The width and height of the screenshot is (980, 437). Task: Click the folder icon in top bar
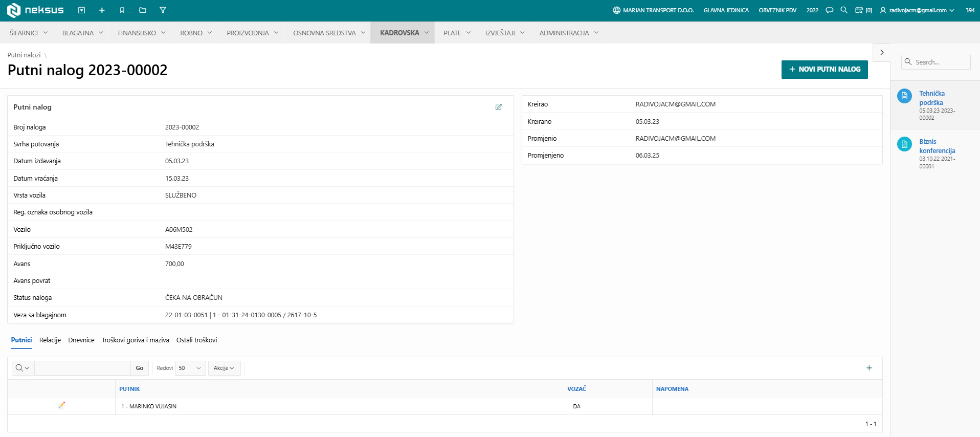point(143,10)
